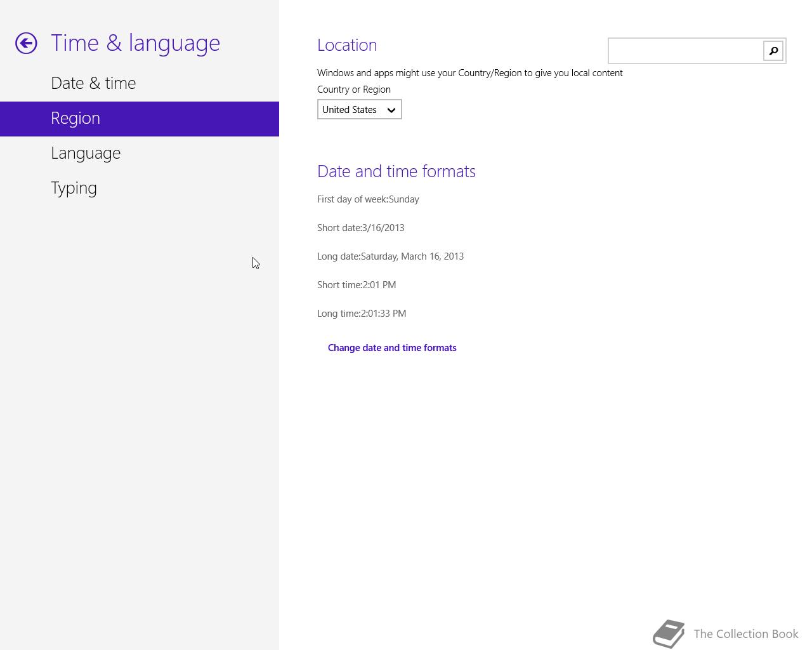Click the search magnifier button
This screenshot has width=812, height=650.
point(773,51)
